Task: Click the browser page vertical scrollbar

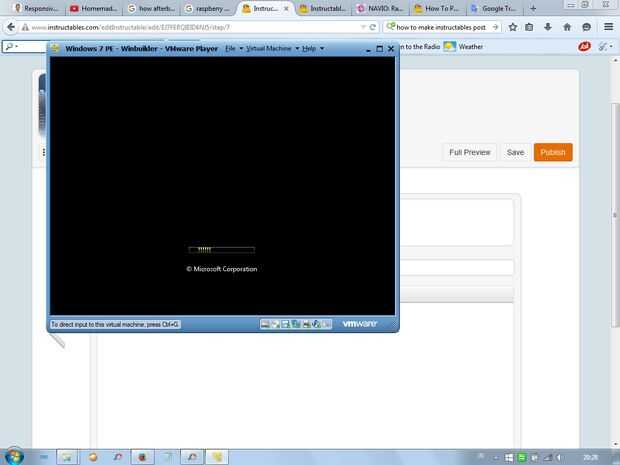Action: pos(615,214)
